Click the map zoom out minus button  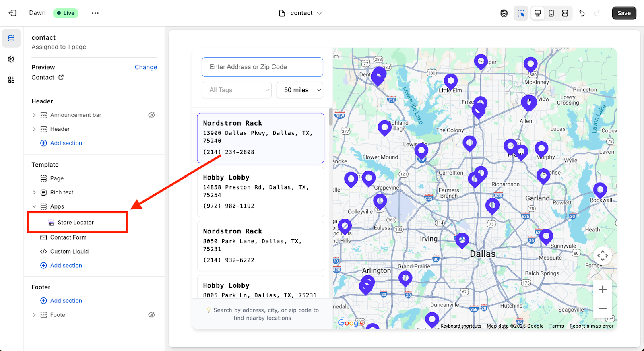pos(603,308)
